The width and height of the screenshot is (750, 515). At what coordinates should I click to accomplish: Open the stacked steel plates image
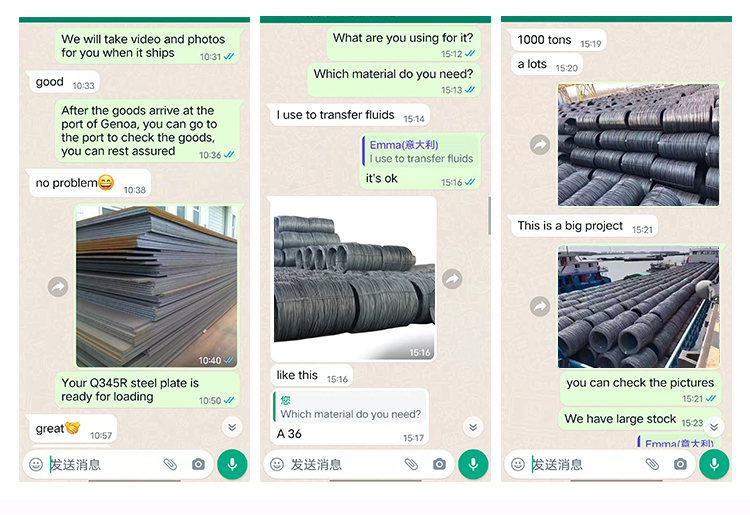click(x=156, y=286)
